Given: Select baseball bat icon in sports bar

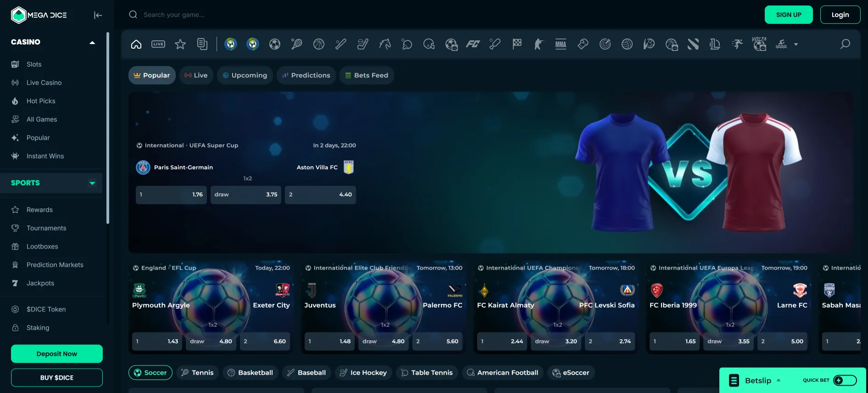Looking at the screenshot, I should coord(341,44).
